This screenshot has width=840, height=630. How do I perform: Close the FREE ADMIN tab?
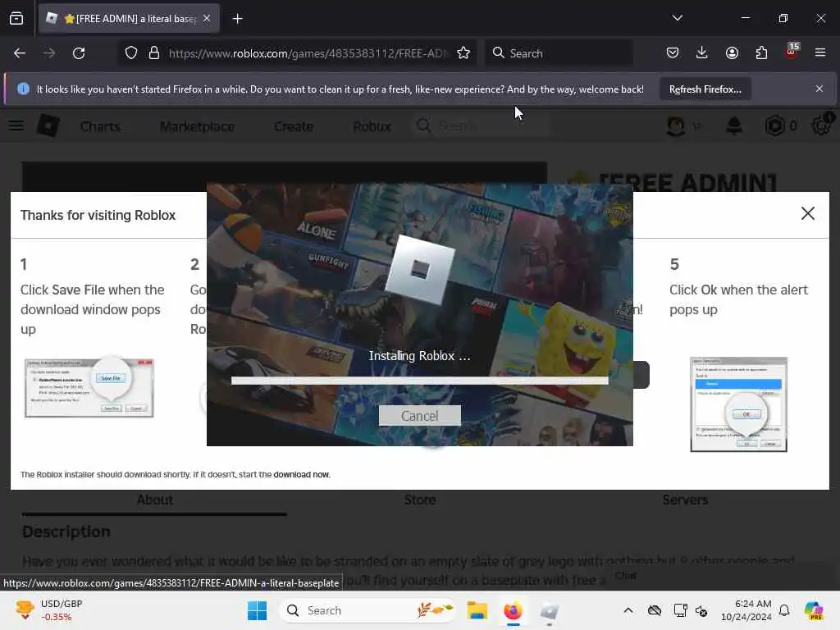pos(207,19)
